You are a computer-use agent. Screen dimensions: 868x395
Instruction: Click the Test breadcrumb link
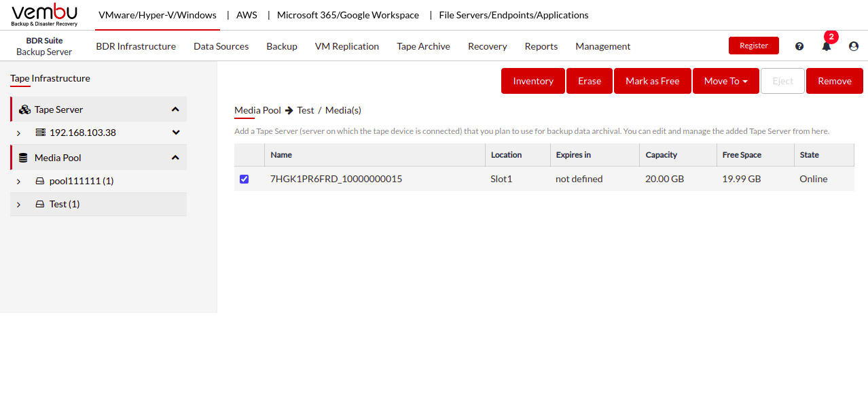(306, 110)
